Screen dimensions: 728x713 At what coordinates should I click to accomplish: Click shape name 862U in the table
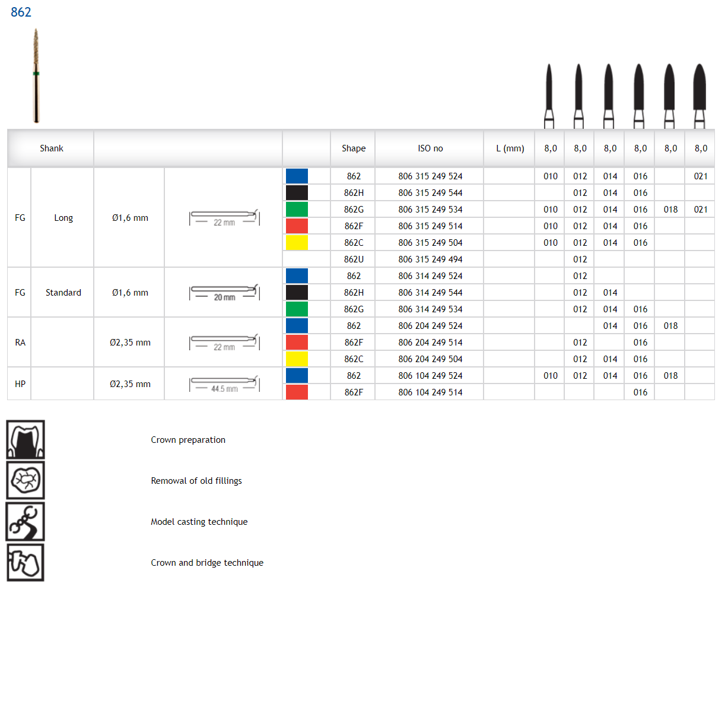[354, 259]
